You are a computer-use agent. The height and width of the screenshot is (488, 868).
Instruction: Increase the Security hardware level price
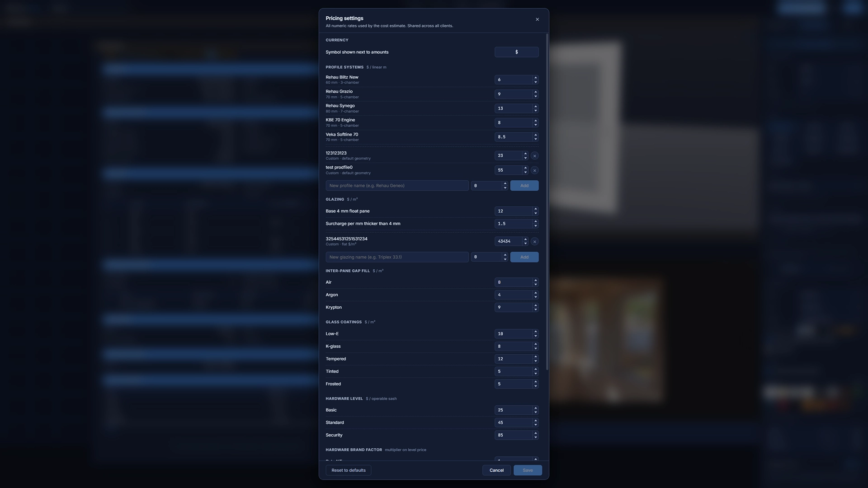pyautogui.click(x=536, y=433)
